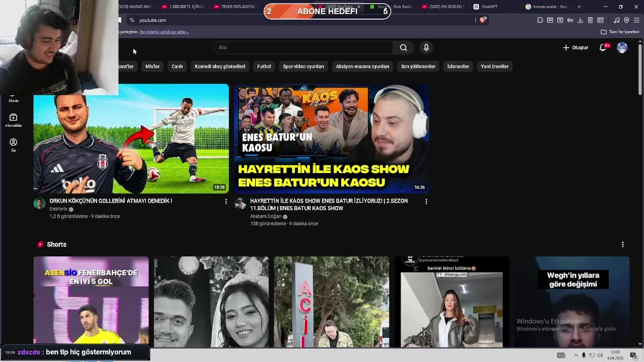Open the Shorts section more options
This screenshot has height=362, width=644.
pyautogui.click(x=623, y=244)
